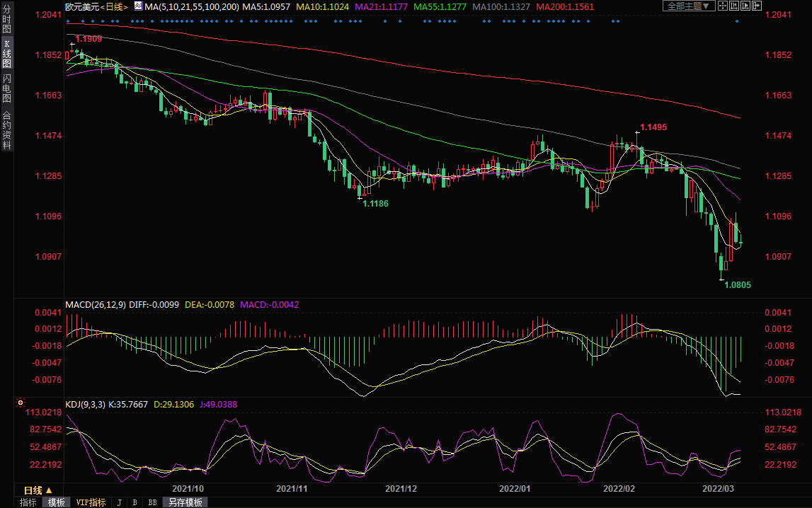Toggle the BB indicator button
Image resolution: width=812 pixels, height=508 pixels.
(x=152, y=502)
